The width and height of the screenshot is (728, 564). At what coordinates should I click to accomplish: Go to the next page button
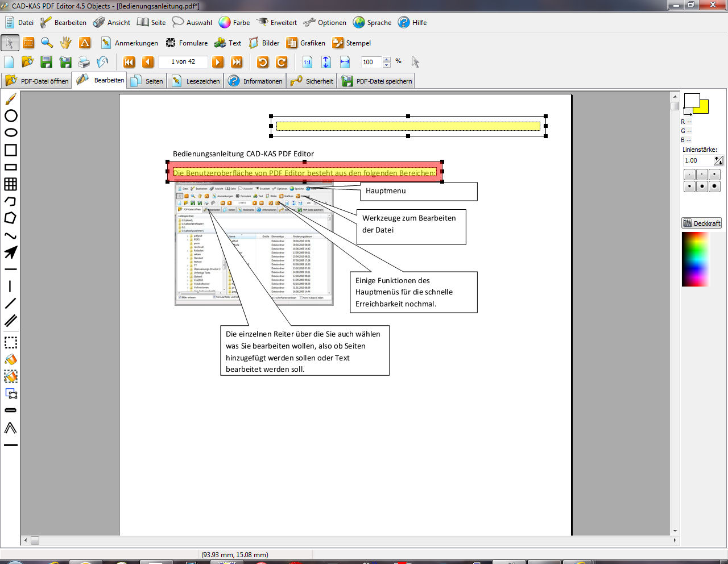point(218,62)
